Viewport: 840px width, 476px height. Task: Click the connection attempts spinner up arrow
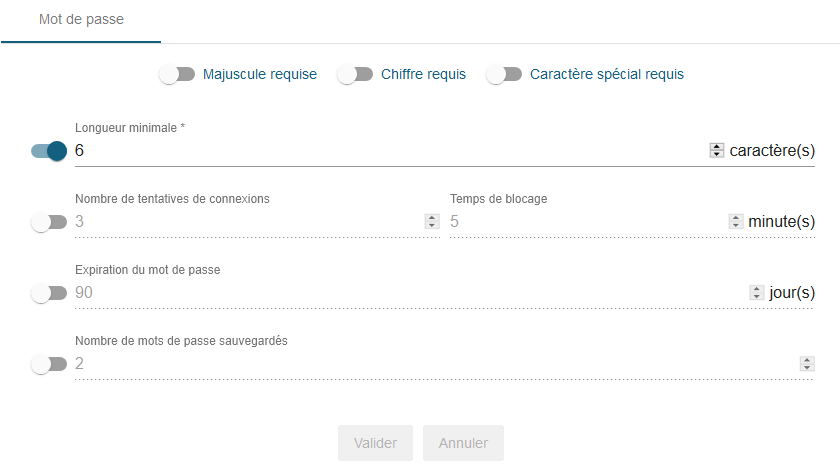(432, 218)
